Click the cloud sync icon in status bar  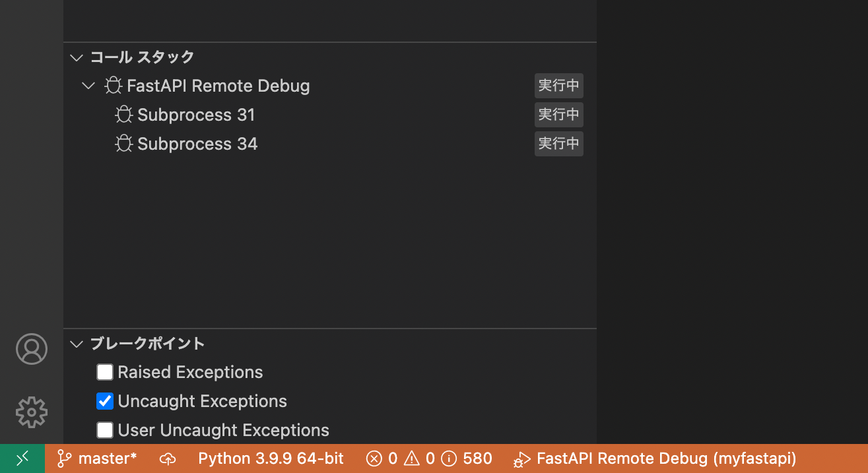tap(167, 458)
